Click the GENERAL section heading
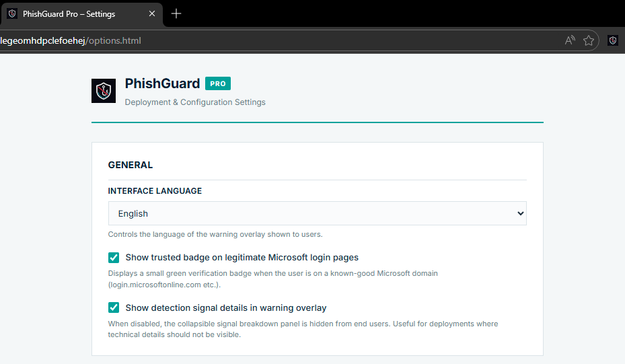 tap(131, 165)
